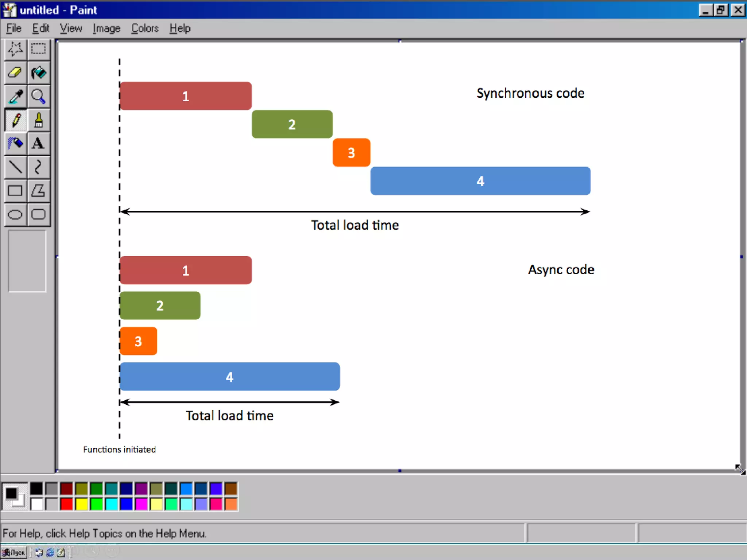Select the Polygon tool
Viewport: 747px width, 560px height.
click(x=38, y=191)
